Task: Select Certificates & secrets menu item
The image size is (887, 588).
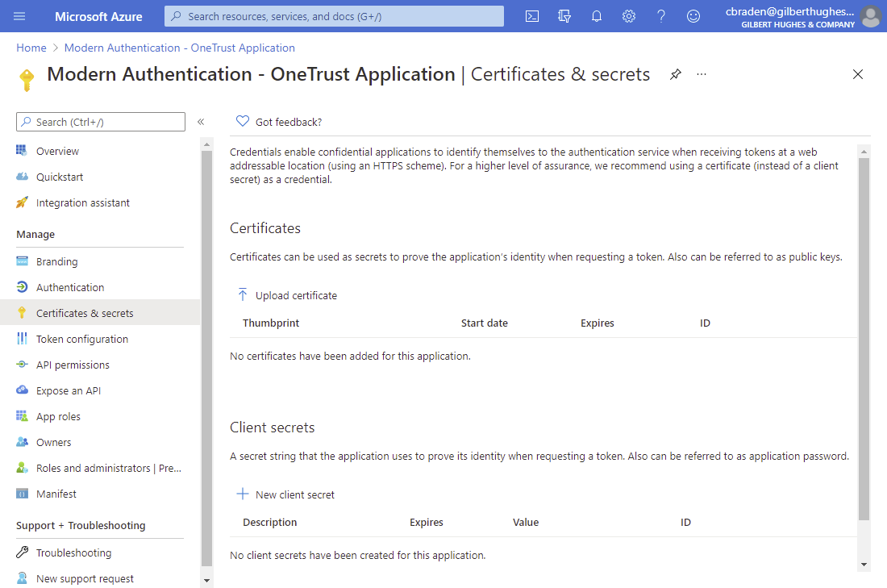Action: coord(100,313)
